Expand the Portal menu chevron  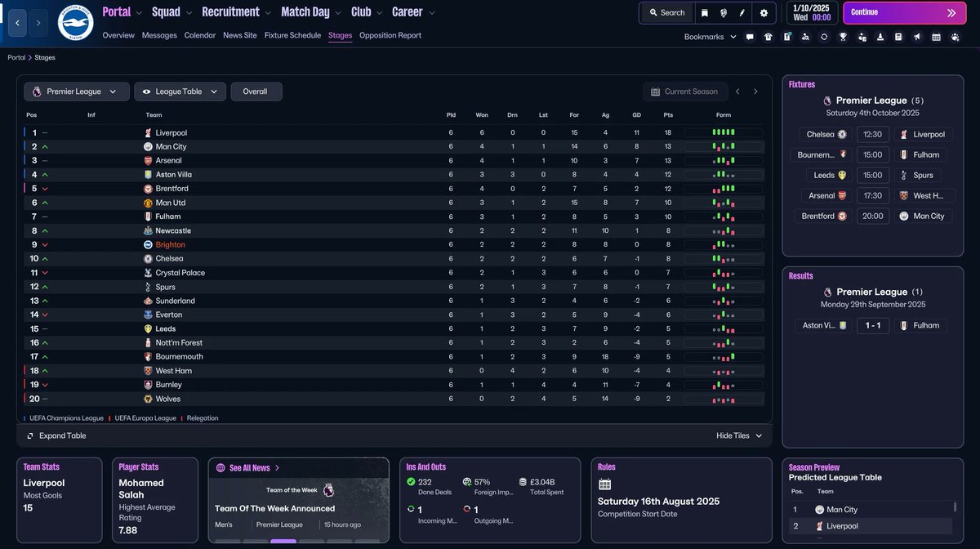click(x=139, y=13)
